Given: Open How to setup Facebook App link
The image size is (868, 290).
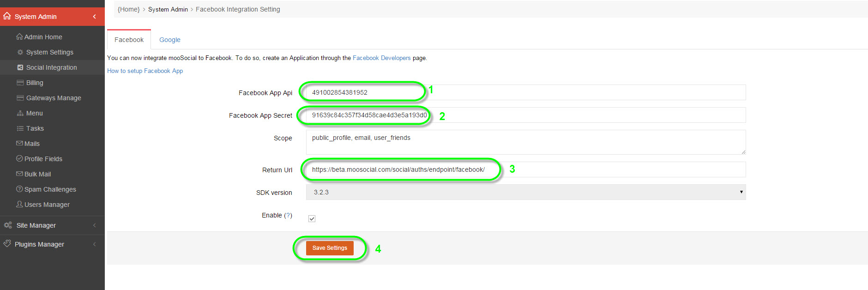Looking at the screenshot, I should coord(145,71).
